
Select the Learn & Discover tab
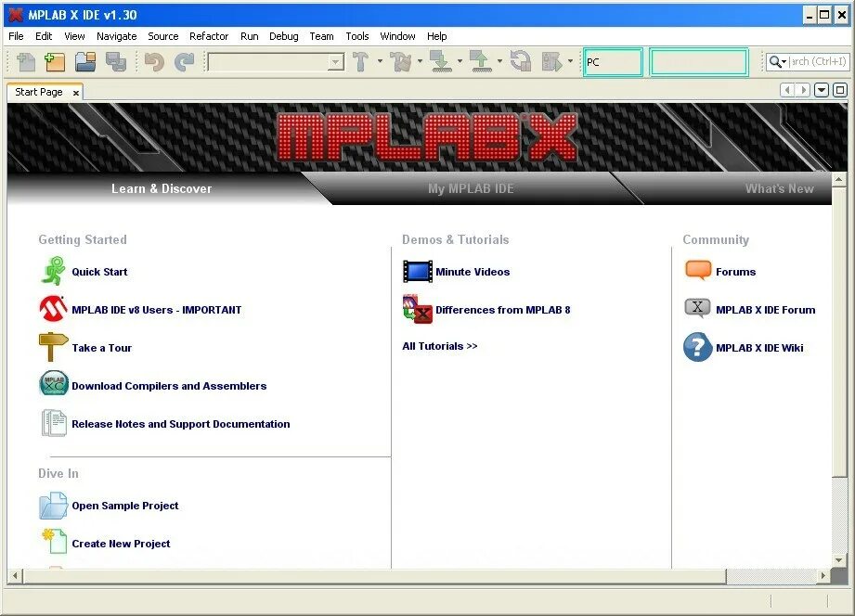click(162, 188)
